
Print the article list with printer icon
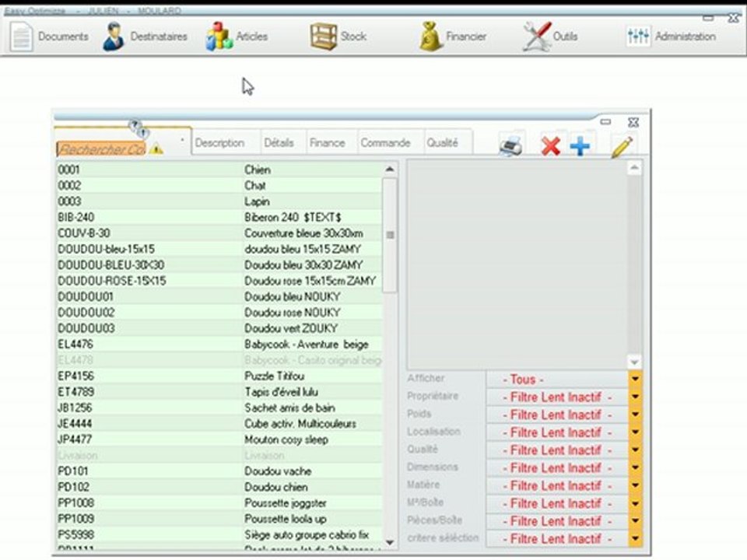point(511,145)
